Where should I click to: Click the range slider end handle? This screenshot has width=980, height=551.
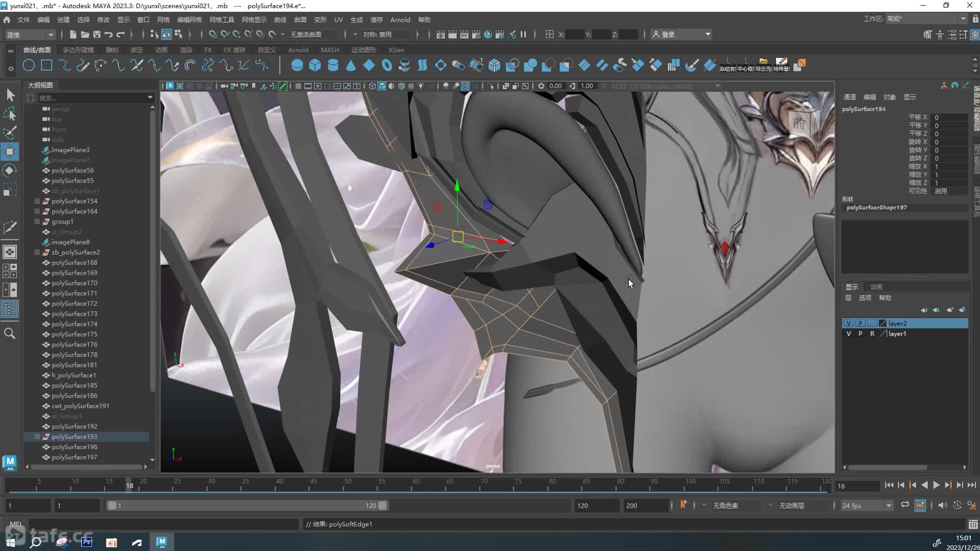tap(382, 506)
